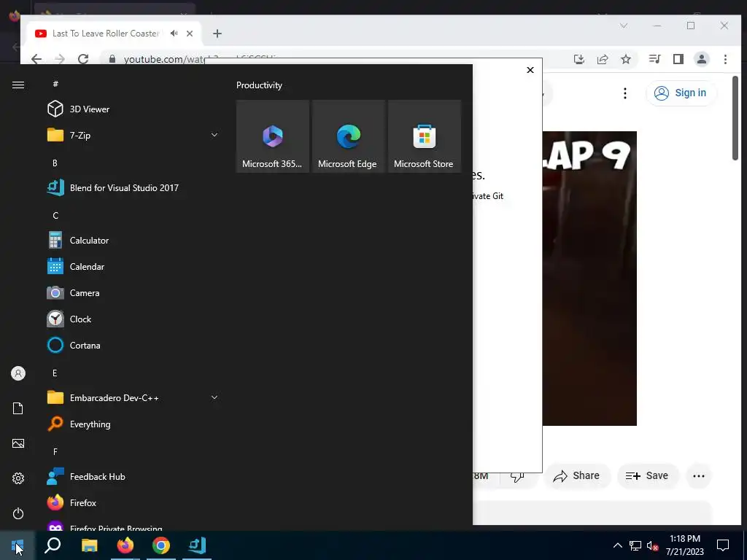Click the # letter header in app list
The width and height of the screenshot is (747, 560).
pyautogui.click(x=55, y=84)
